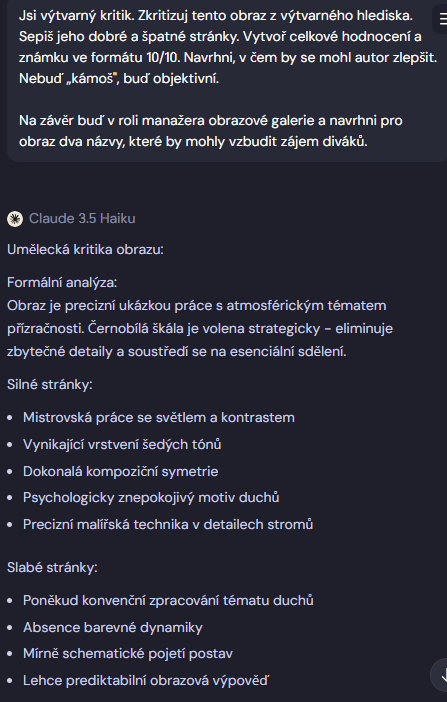
Task: Select the Claude 3.5 Haiku model label
Action: 82,218
